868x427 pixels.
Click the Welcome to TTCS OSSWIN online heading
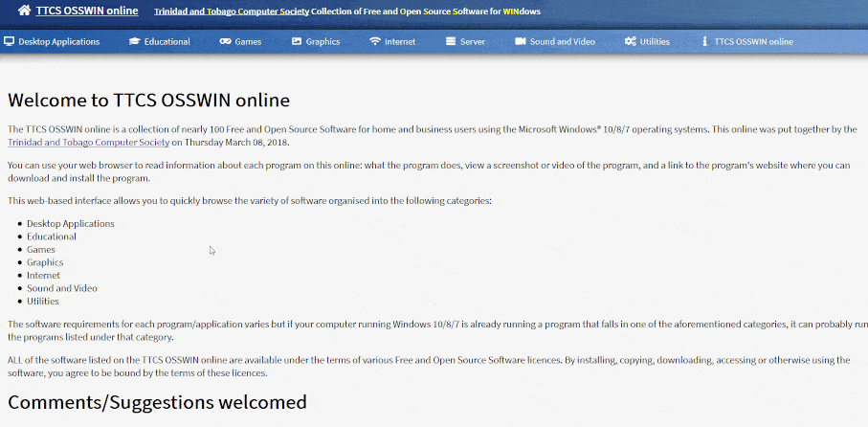point(149,101)
